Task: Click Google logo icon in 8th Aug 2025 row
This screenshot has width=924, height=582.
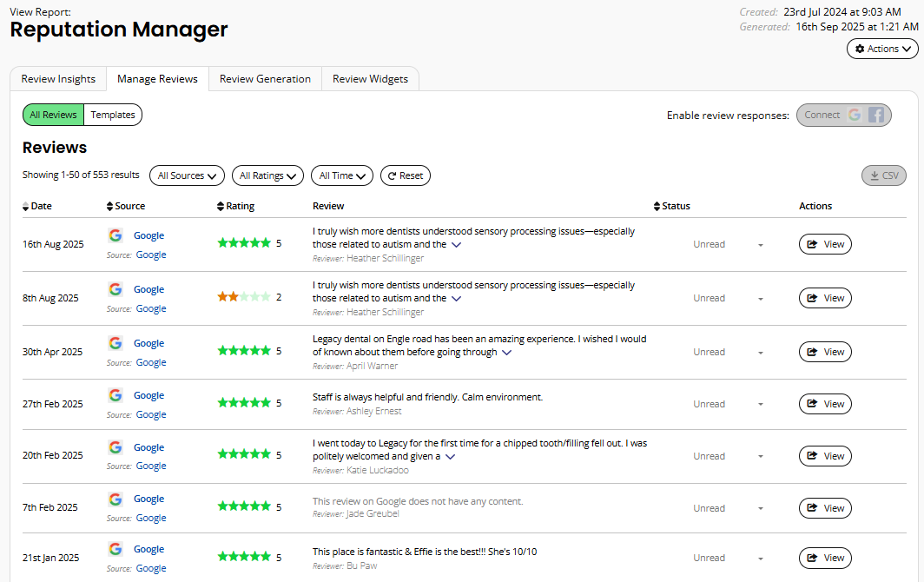Action: (x=115, y=289)
